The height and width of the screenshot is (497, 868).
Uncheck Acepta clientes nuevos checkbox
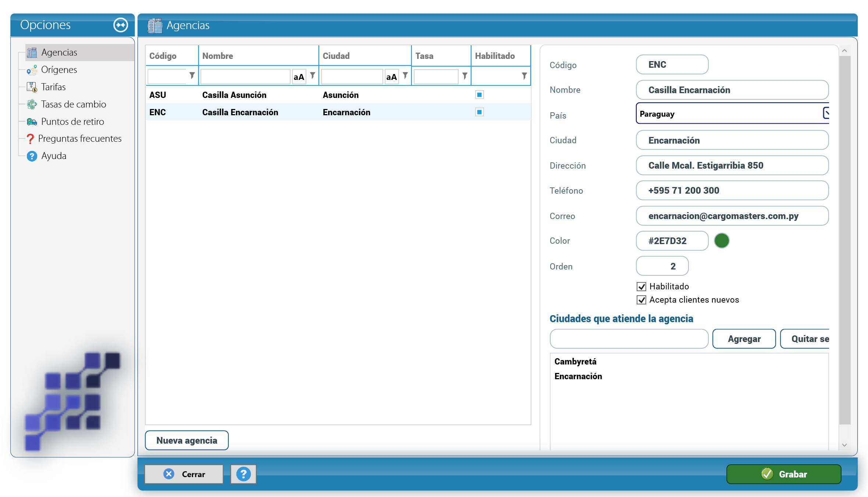[x=641, y=300]
